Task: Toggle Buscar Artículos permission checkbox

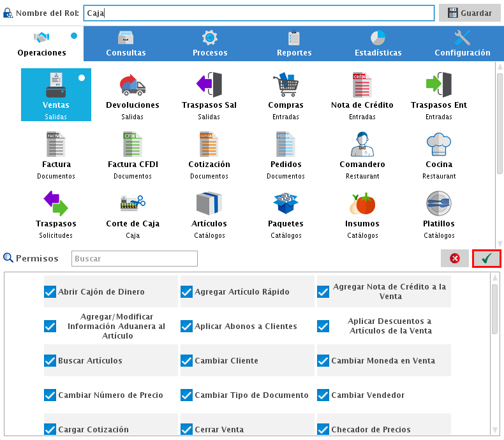Action: [x=50, y=360]
